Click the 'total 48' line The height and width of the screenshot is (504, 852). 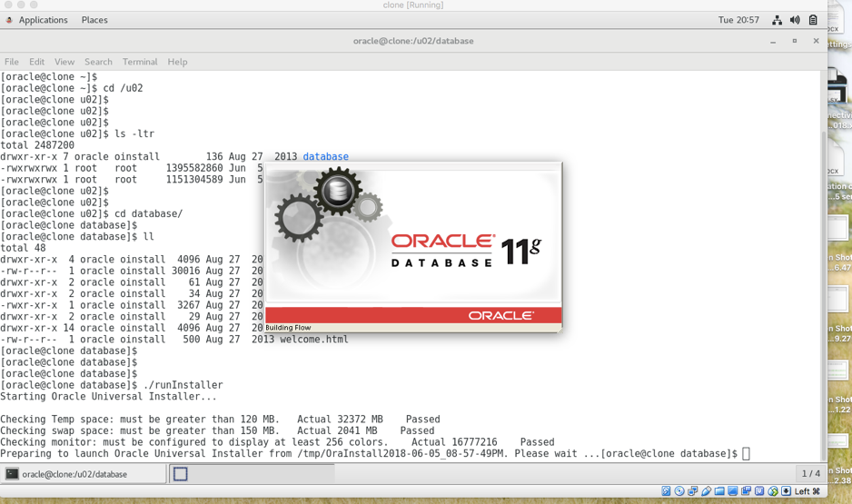tap(23, 248)
